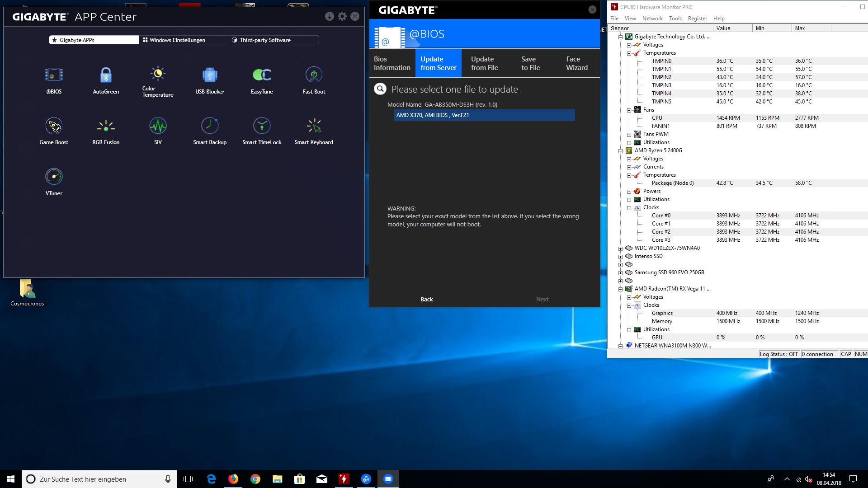Open the Smart Backup app
This screenshot has width=868, height=488.
(210, 127)
